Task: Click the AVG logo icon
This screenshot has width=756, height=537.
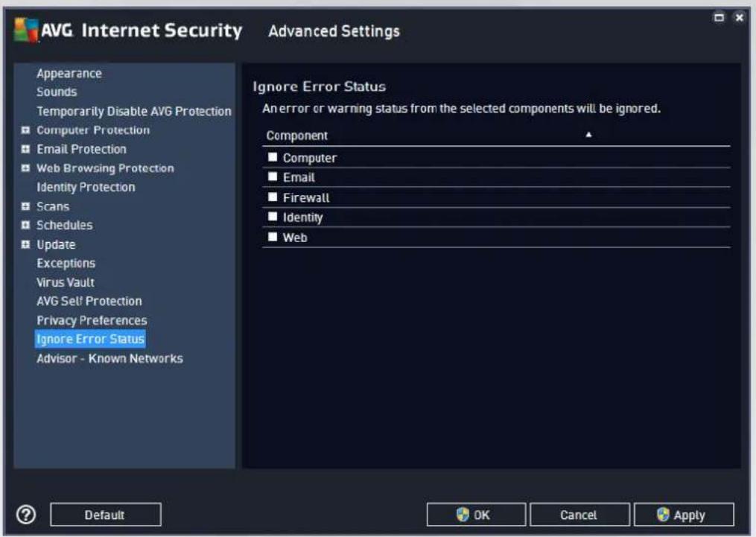Action: [26, 30]
